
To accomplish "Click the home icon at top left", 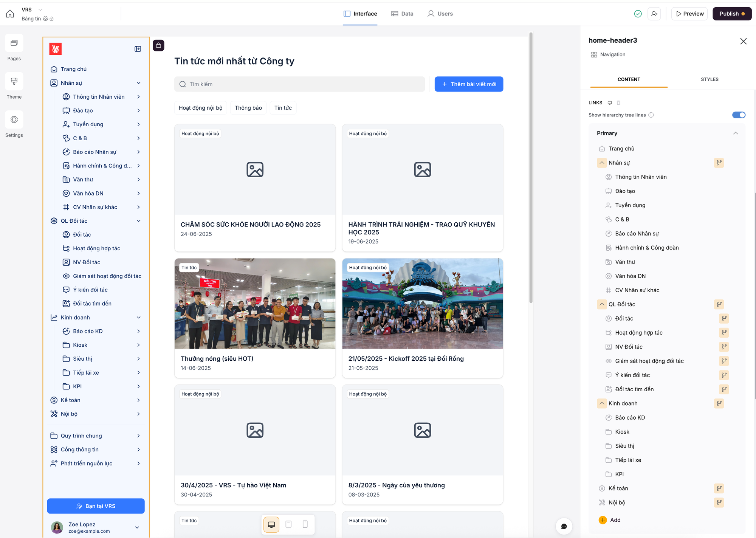I will pyautogui.click(x=10, y=14).
